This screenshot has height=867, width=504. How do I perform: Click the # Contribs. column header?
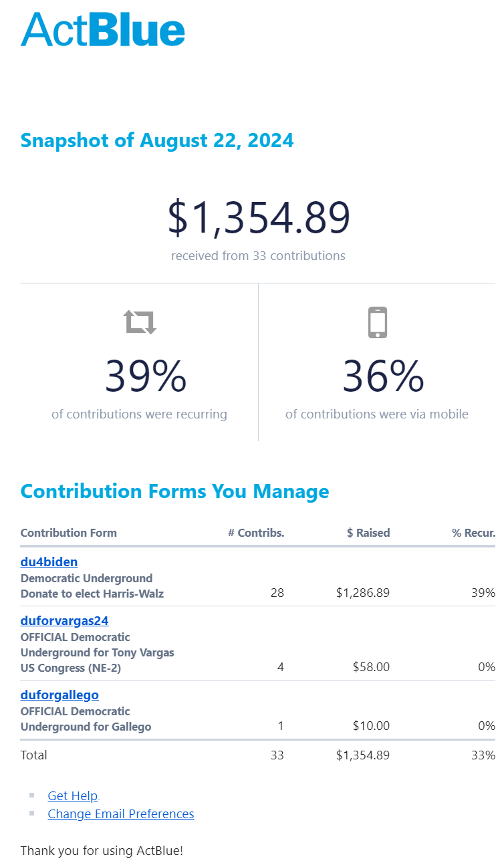coord(256,533)
